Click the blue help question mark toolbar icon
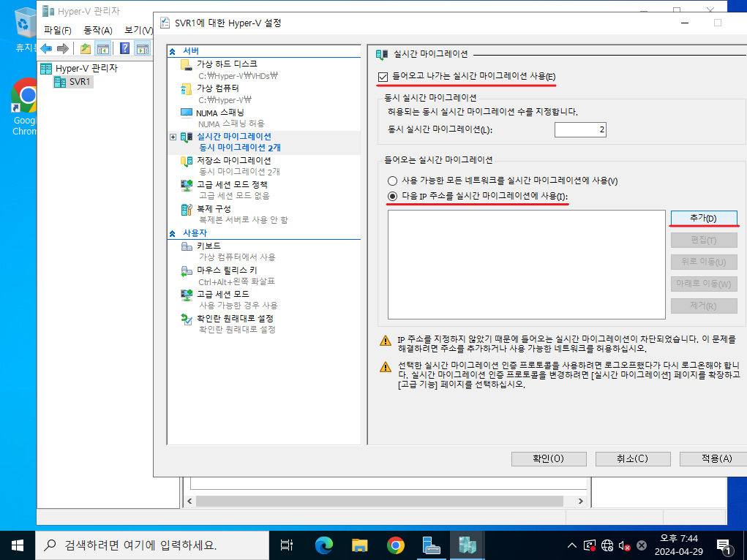The width and height of the screenshot is (747, 560). (125, 48)
